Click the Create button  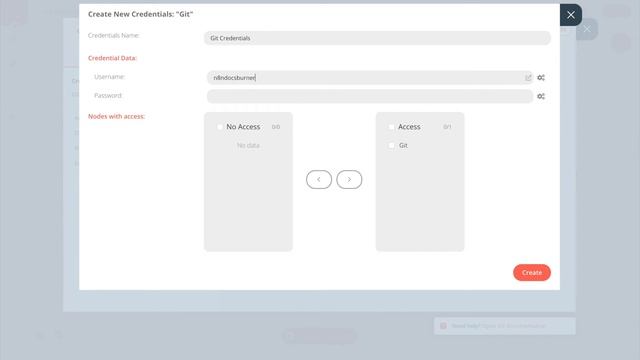pos(532,273)
